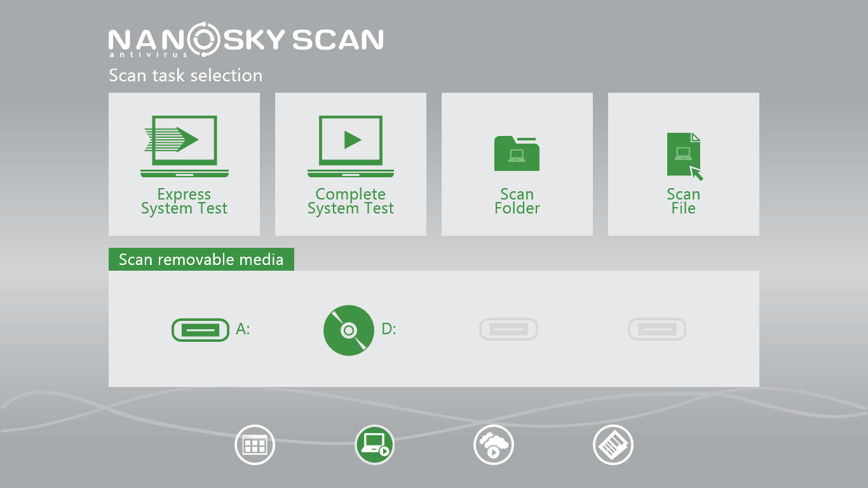This screenshot has height=488, width=868.
Task: View news via the newspaper icon
Action: point(613,444)
